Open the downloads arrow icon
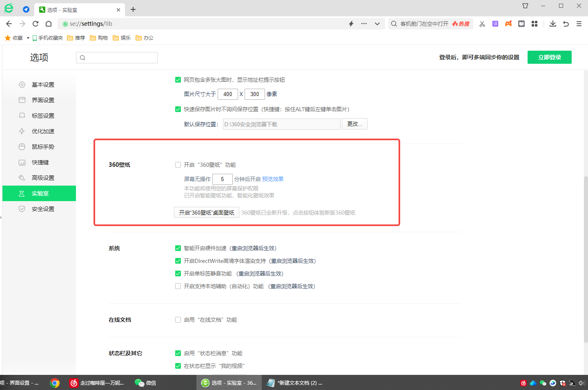588x390 pixels. pos(553,24)
